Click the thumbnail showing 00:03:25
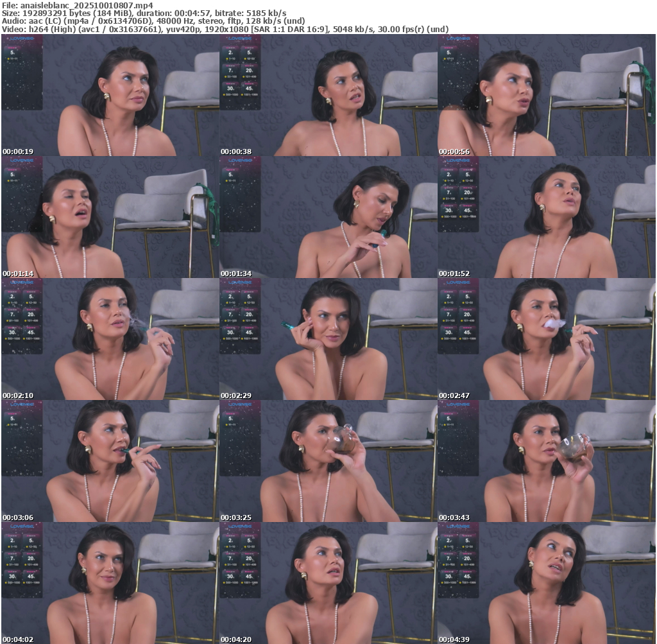Image resolution: width=657 pixels, height=644 pixels. [328, 461]
